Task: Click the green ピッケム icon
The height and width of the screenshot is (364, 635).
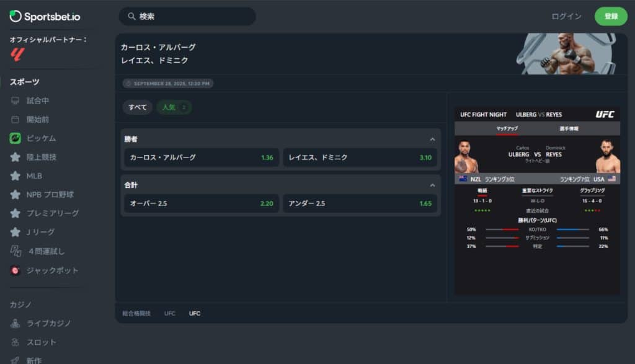Action: [15, 138]
